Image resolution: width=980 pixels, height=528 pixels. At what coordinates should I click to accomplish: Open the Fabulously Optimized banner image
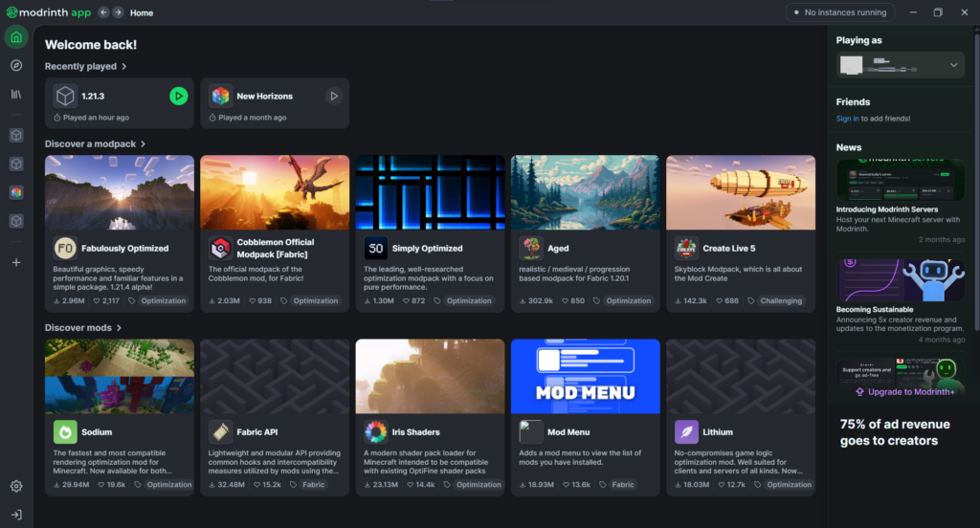click(x=120, y=192)
